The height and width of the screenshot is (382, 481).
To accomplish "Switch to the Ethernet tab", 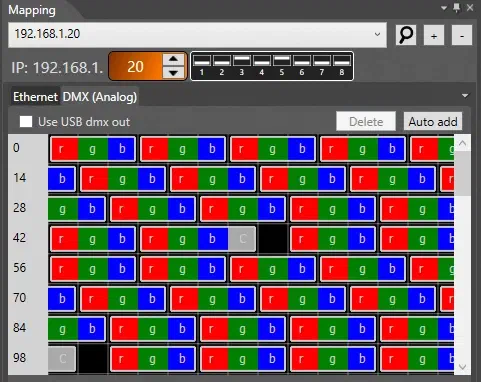I will click(35, 97).
